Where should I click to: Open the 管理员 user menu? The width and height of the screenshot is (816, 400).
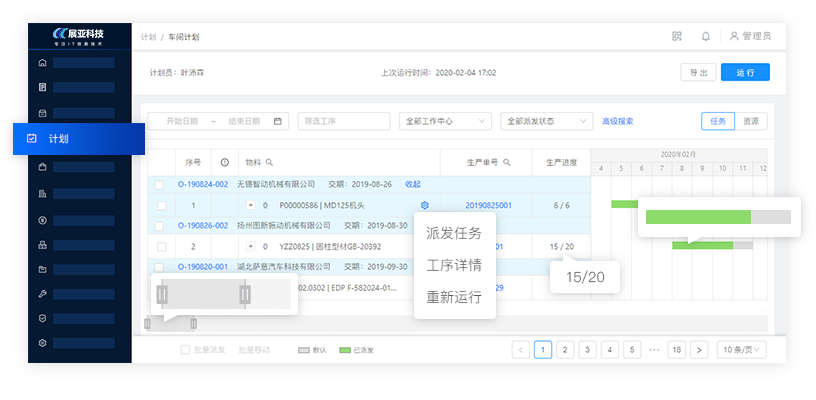click(x=750, y=36)
